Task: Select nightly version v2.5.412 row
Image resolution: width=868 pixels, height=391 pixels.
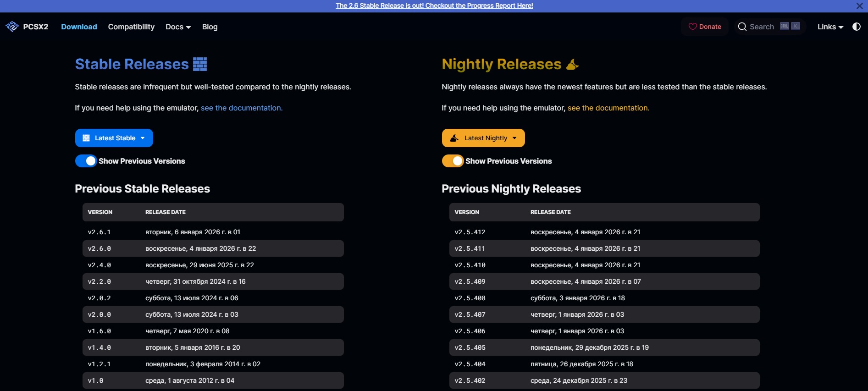Action: pyautogui.click(x=604, y=232)
